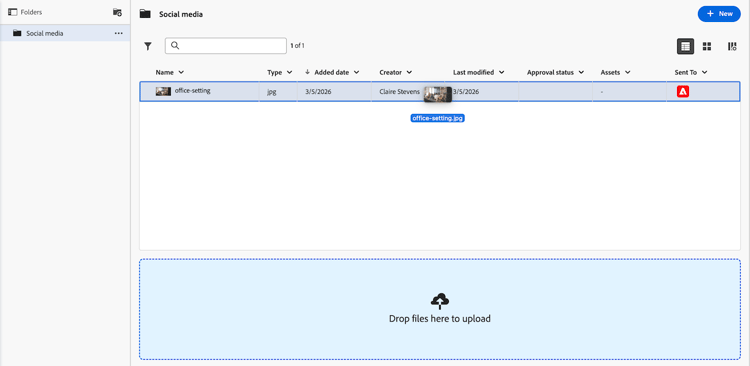750x366 pixels.
Task: Click the blue New button
Action: [719, 14]
